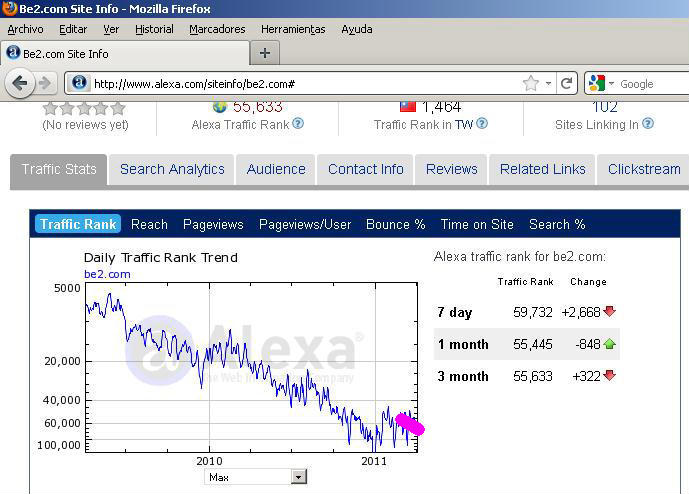Select the Traffic Rank chart tab
Viewport: 689px width, 494px height.
pyautogui.click(x=78, y=224)
